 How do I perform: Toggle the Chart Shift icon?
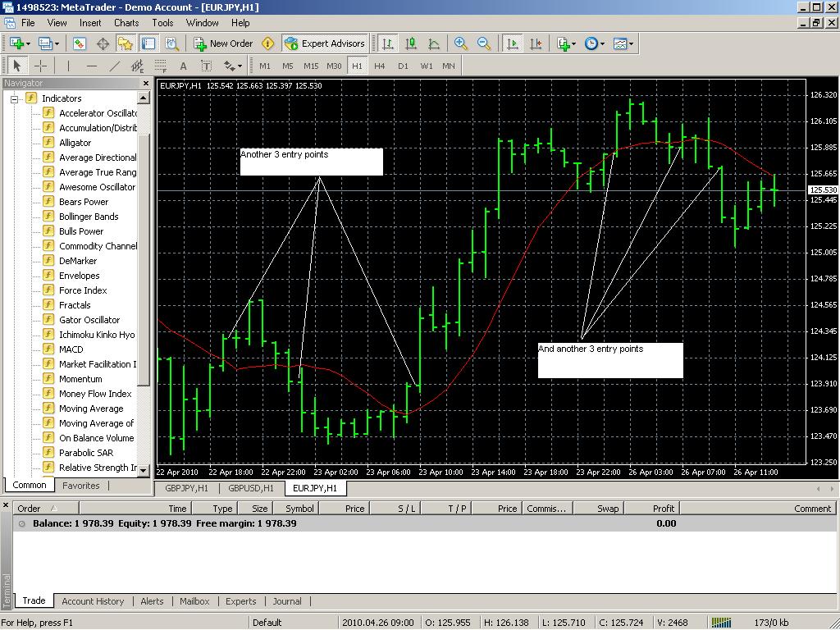click(536, 43)
